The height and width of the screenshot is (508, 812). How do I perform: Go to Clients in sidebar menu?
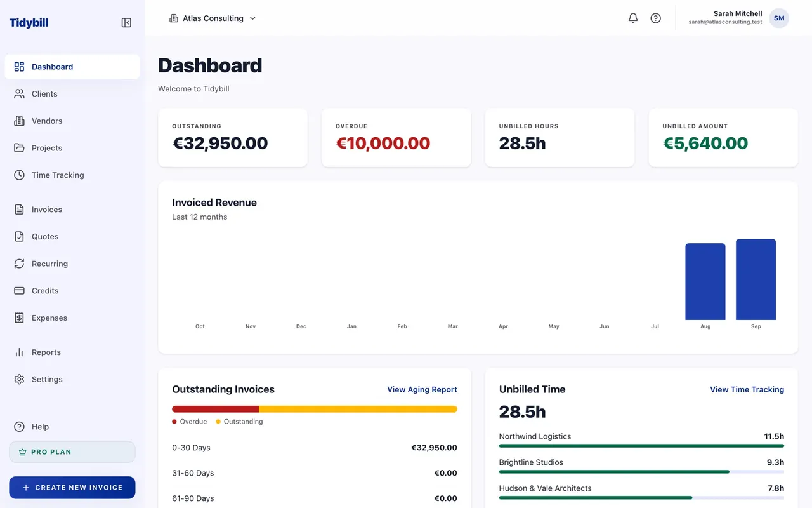click(x=72, y=94)
